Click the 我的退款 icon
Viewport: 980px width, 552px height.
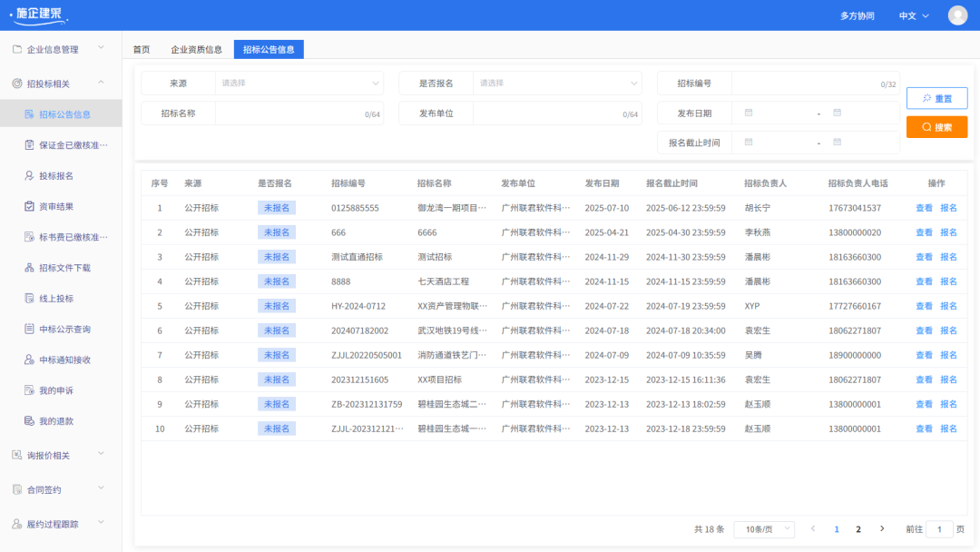coord(29,420)
